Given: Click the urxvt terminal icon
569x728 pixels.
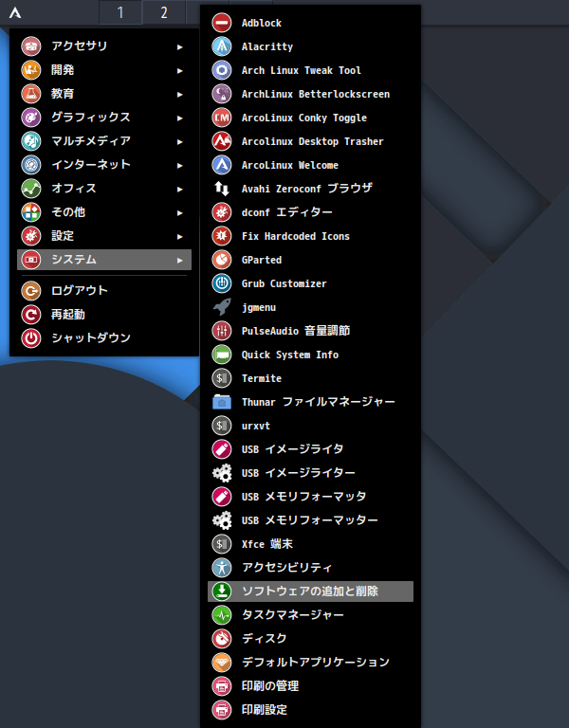Looking at the screenshot, I should (x=222, y=426).
